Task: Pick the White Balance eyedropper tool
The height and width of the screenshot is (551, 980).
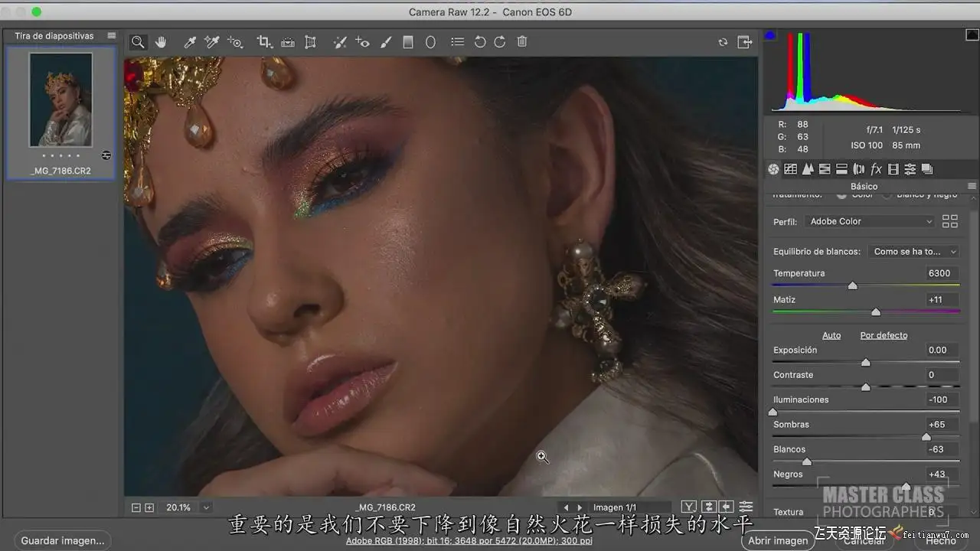Action: pyautogui.click(x=190, y=42)
